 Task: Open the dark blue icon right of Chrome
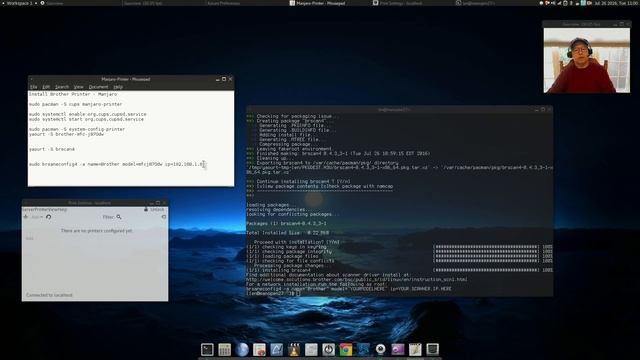coord(363,349)
